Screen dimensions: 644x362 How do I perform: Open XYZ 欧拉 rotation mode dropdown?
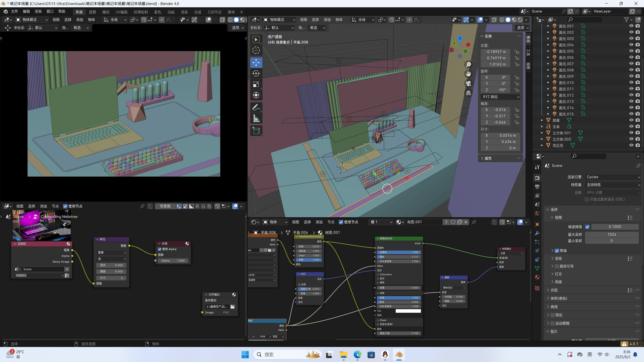(500, 97)
